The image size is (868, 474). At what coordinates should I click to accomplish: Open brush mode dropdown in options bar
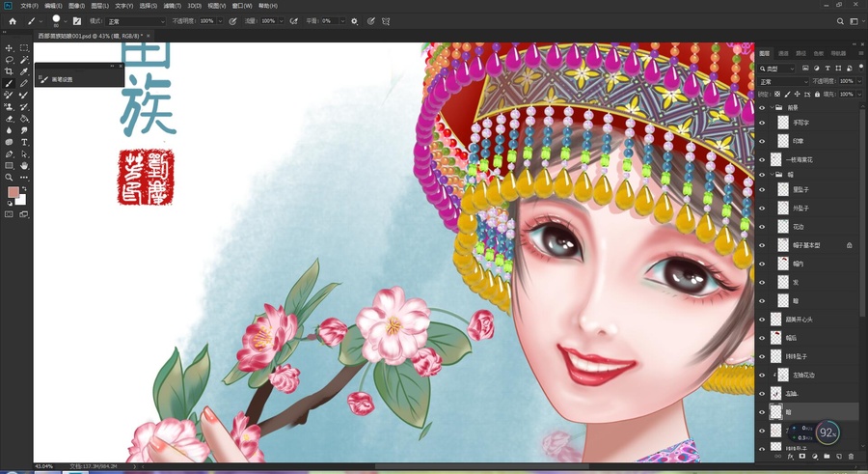pos(136,21)
